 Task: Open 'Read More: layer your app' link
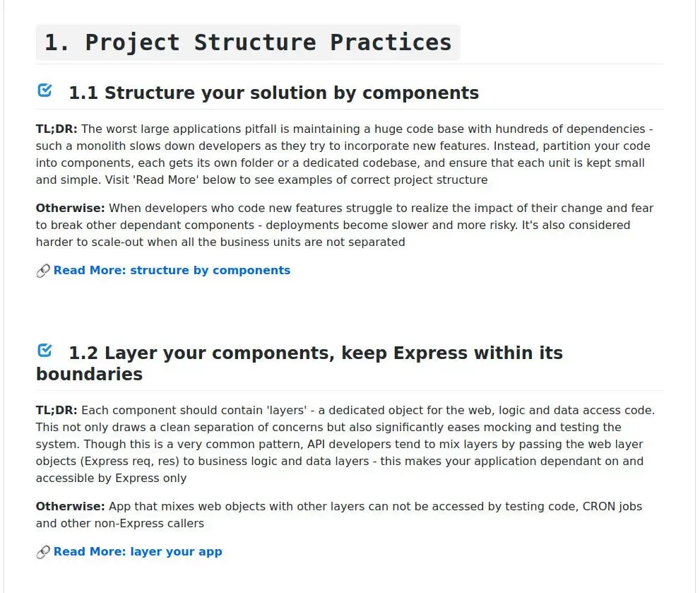[138, 551]
